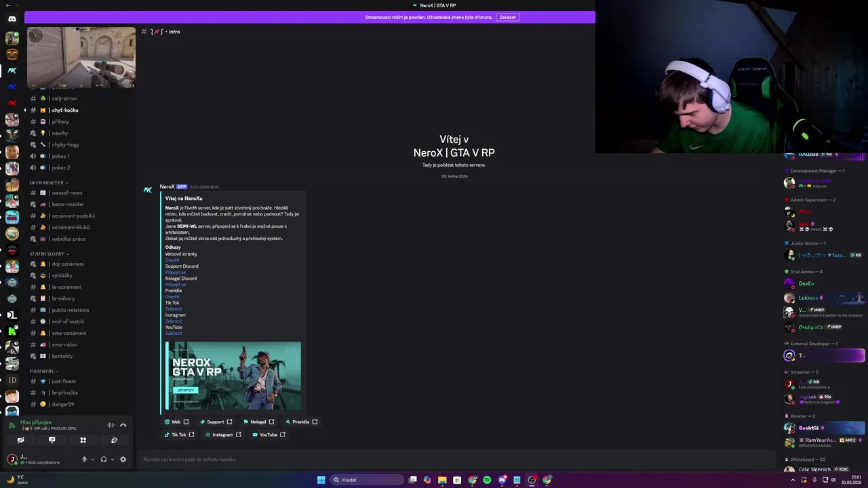Open headphone output options arrow
Viewport: 868px width, 488px height.
(x=112, y=460)
